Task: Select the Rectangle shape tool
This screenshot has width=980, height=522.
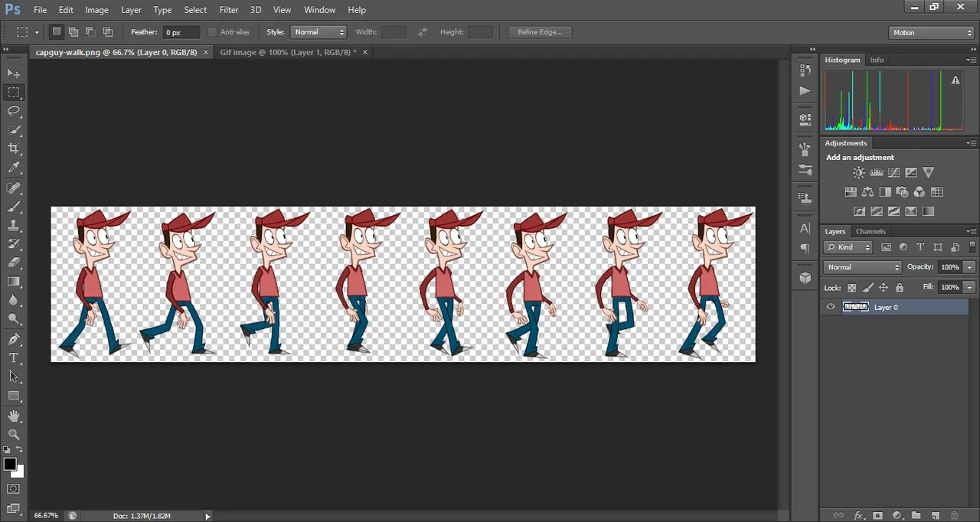Action: [x=14, y=396]
